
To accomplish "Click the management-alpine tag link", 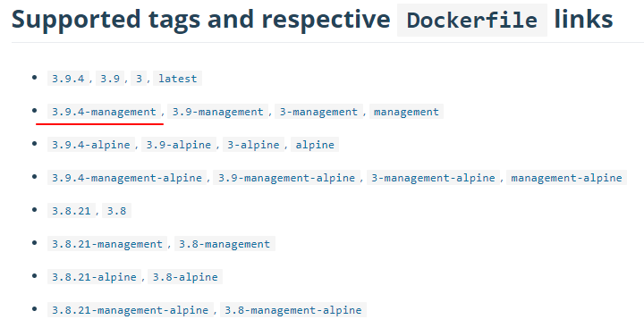I will (566, 178).
